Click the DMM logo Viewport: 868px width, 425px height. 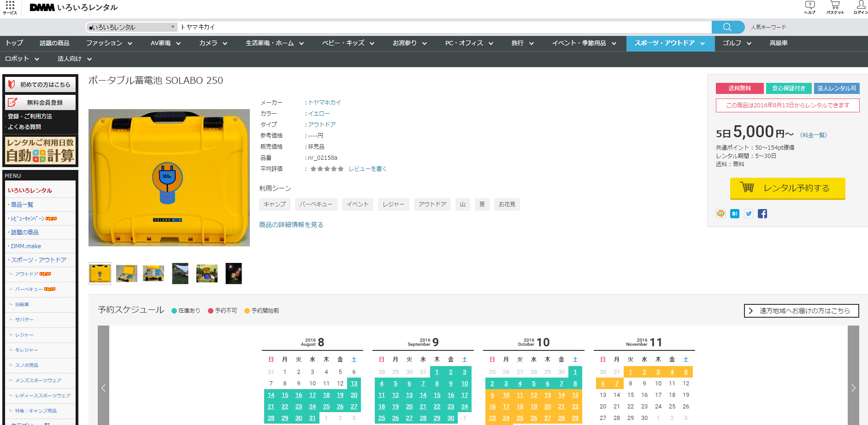[42, 7]
